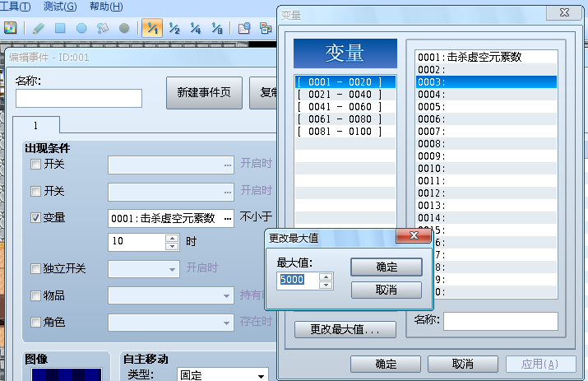588x381 pixels.
Task: Select variable range [ 0081 - 0100 ]
Action: [x=345, y=132]
